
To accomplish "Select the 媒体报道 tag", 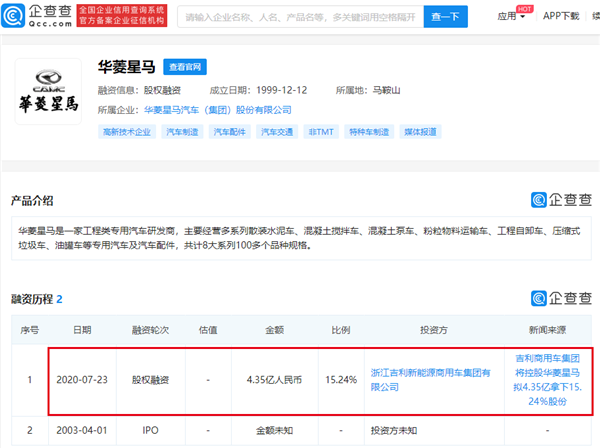I will (420, 132).
